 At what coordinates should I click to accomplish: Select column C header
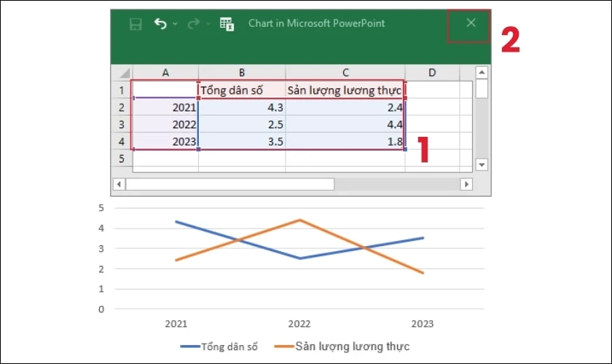345,73
